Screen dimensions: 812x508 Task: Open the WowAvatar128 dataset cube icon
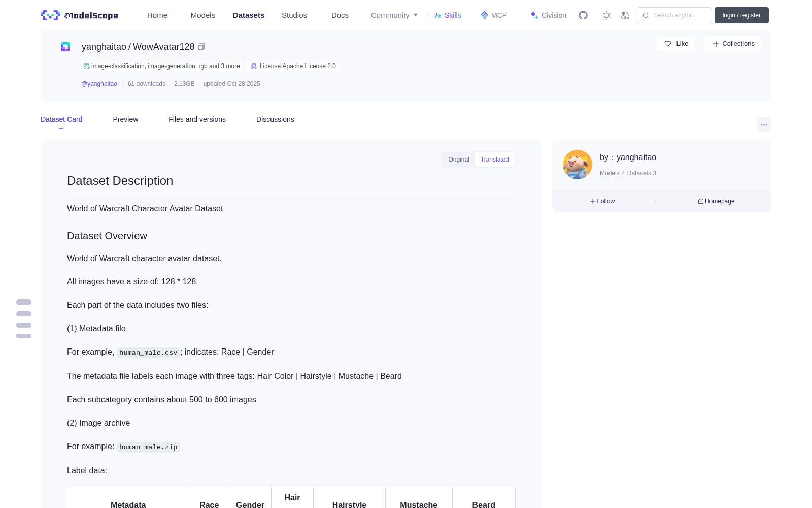(65, 47)
